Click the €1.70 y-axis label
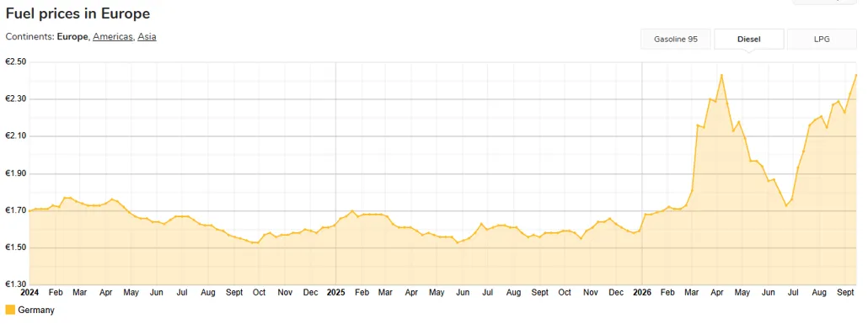Screen dimensions: 868x324 (x=16, y=210)
